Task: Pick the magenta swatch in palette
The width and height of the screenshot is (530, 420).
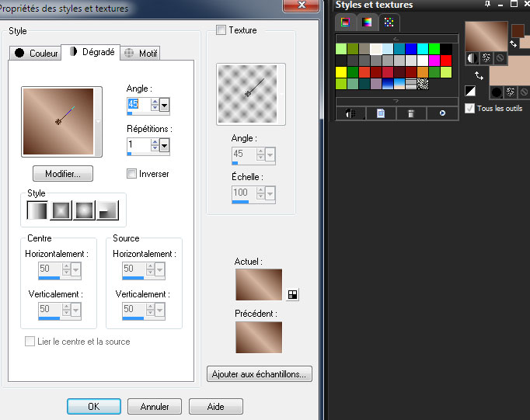Action: coord(434,61)
